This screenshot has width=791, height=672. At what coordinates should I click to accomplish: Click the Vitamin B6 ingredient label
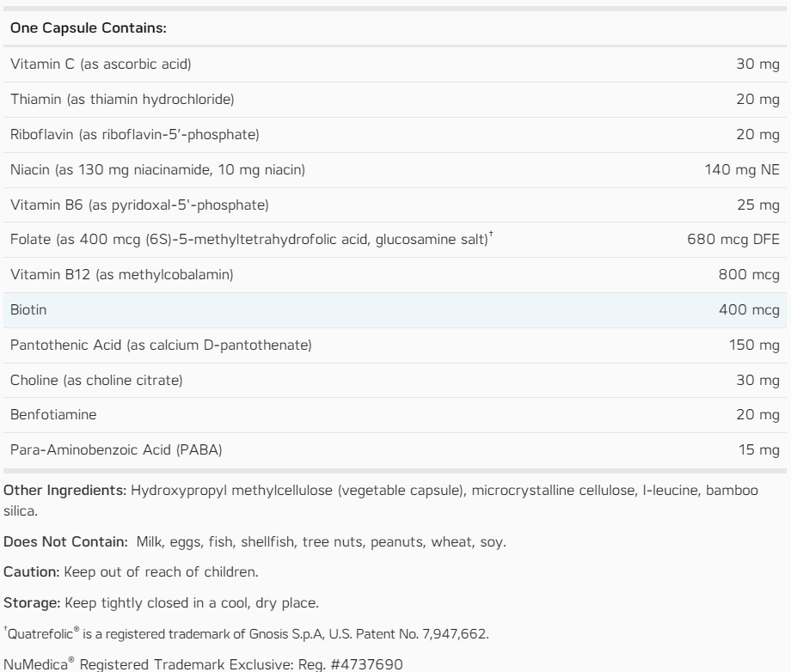click(x=140, y=205)
